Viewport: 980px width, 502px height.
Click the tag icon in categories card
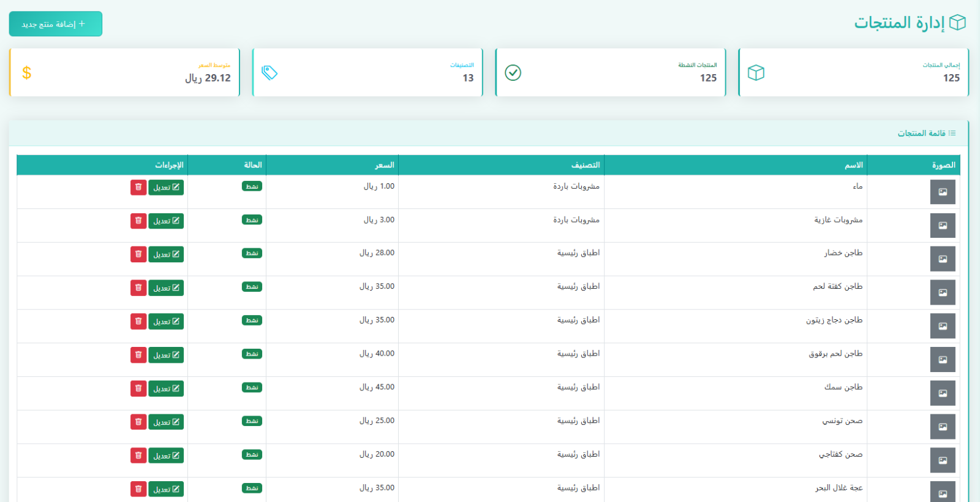point(269,73)
